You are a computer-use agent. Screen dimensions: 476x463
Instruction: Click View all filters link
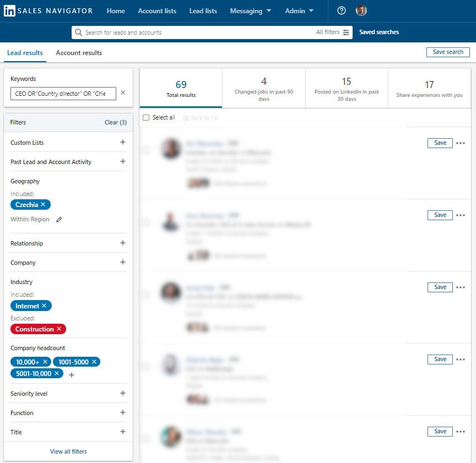pyautogui.click(x=68, y=451)
